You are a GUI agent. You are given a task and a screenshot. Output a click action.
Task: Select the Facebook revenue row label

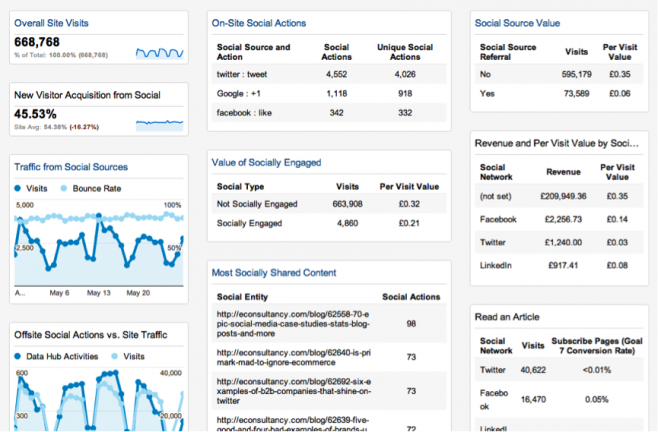498,220
